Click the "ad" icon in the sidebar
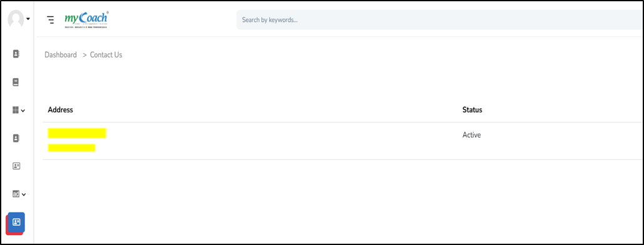 16,194
